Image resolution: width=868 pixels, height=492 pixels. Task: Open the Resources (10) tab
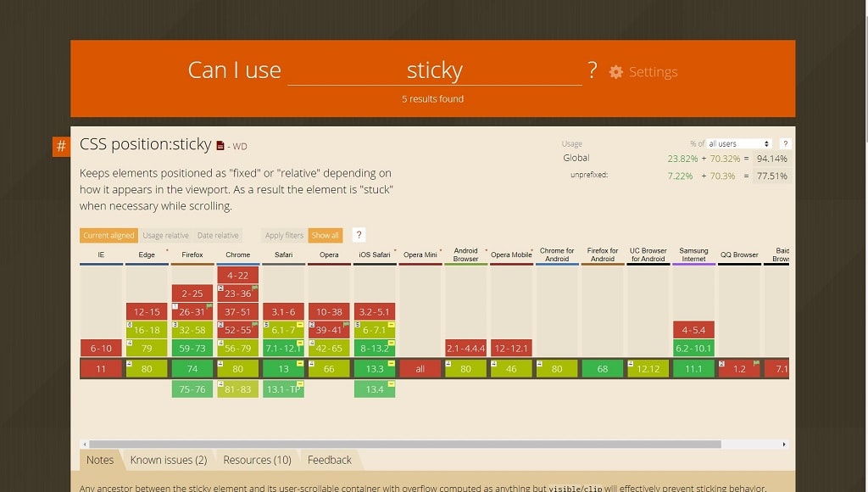pos(257,460)
